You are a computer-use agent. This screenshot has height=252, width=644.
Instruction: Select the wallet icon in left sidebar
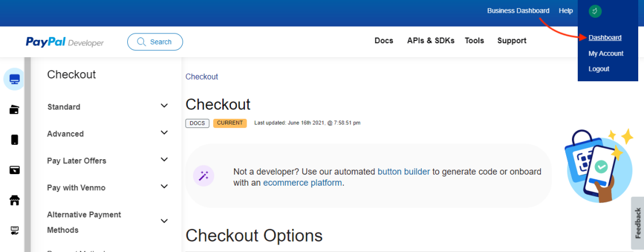[14, 110]
